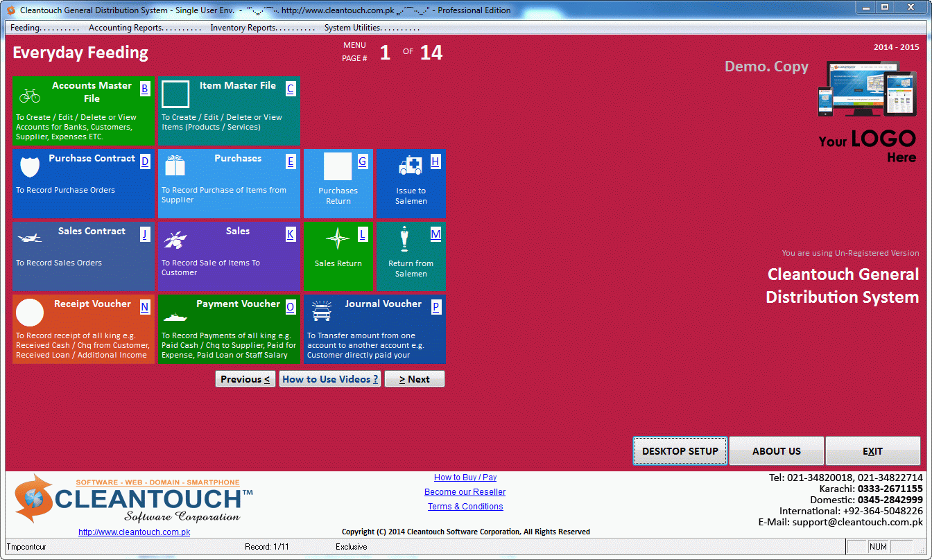The width and height of the screenshot is (932, 560).
Task: Click the 'Demo. Copy' label
Action: [x=766, y=67]
